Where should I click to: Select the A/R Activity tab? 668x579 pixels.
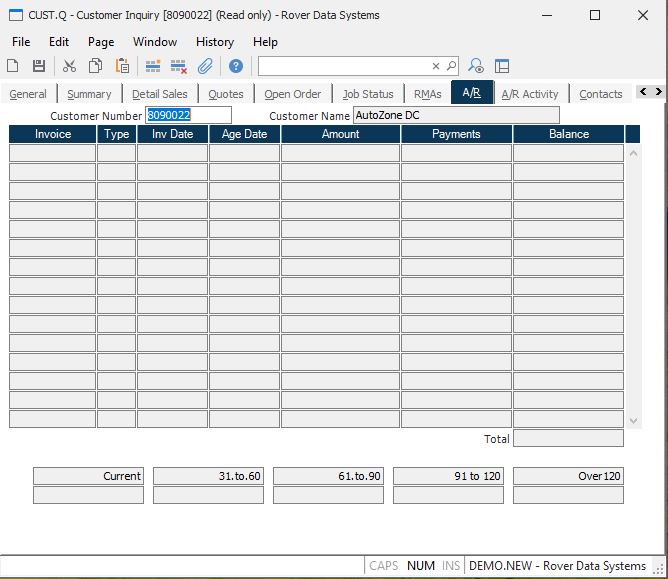point(529,94)
